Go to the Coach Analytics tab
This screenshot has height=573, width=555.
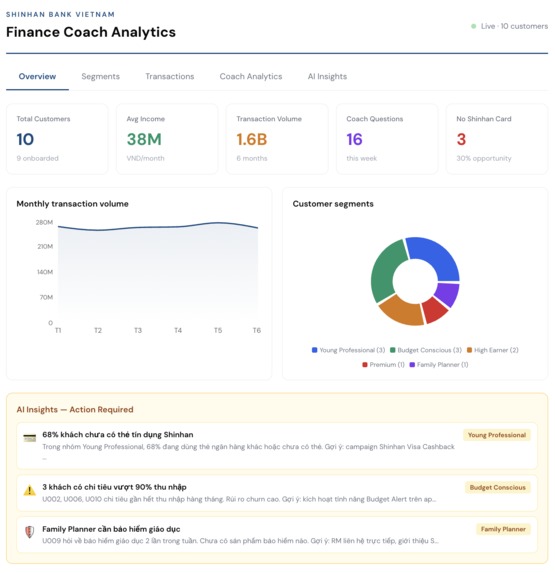point(251,76)
